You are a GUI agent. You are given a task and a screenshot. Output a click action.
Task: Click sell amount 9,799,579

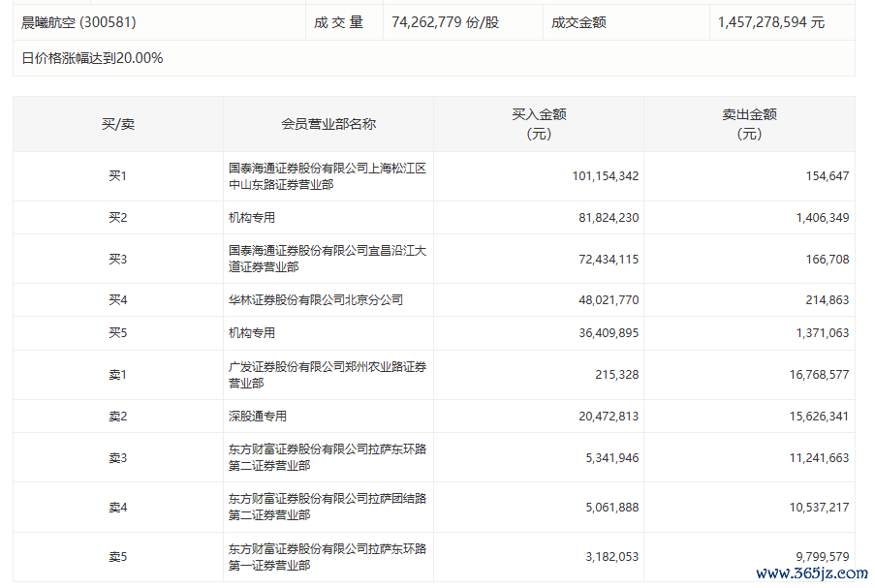[823, 557]
